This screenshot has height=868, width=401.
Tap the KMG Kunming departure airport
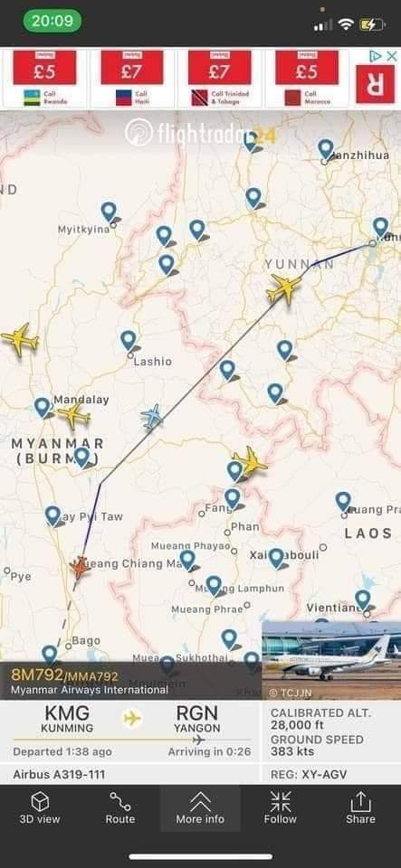[x=67, y=719]
